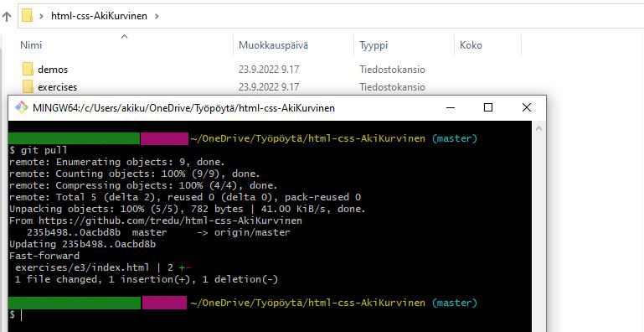Screen dimensions: 644x332
Task: Click the github.com/tredu URL line in terminal
Action: [x=155, y=221]
